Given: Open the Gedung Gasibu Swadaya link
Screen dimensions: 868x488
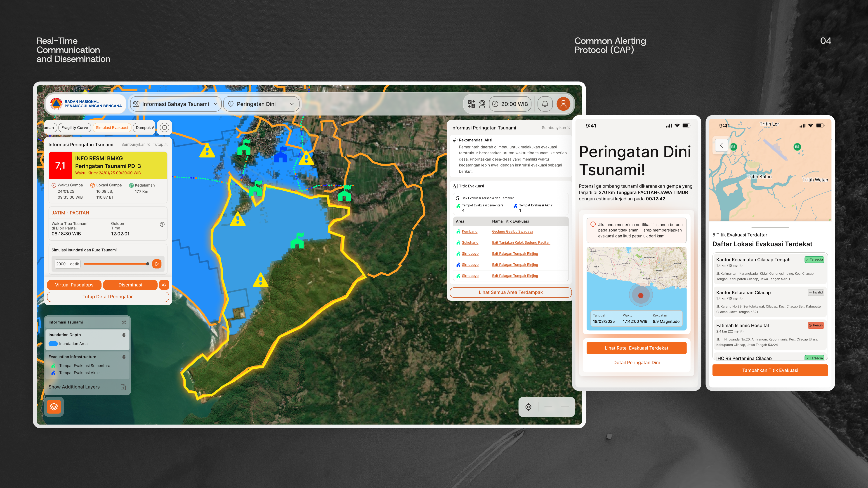Looking at the screenshot, I should coord(512,231).
